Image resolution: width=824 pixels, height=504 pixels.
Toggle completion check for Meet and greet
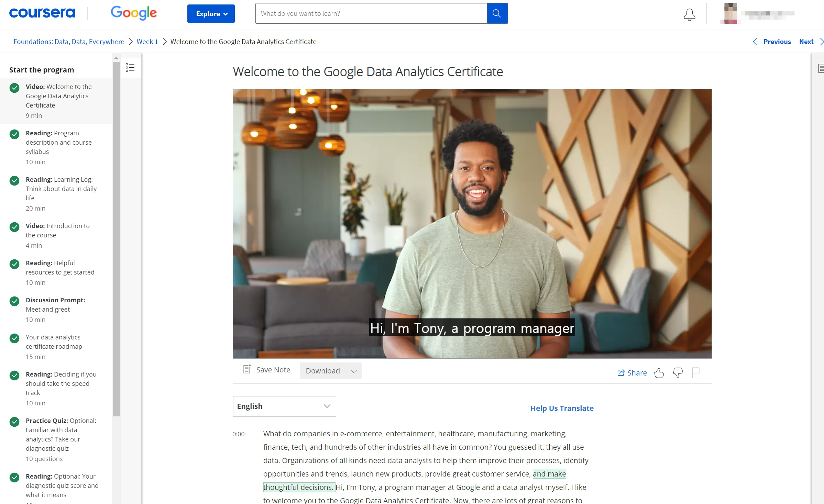14,301
